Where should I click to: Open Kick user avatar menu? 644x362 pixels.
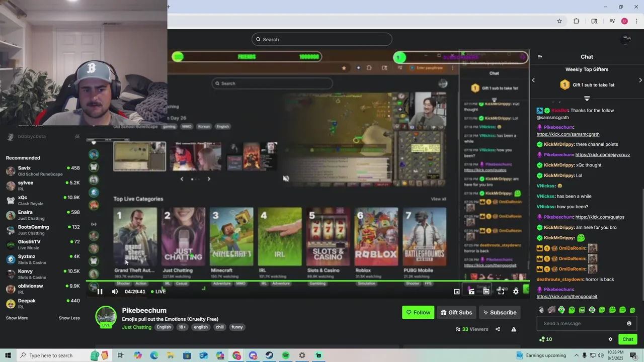click(626, 39)
